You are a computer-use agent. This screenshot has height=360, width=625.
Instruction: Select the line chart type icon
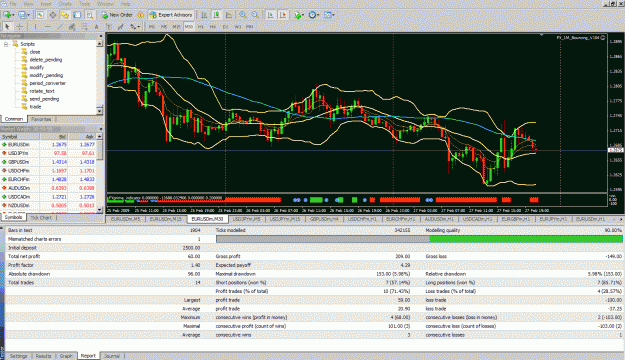tap(229, 15)
